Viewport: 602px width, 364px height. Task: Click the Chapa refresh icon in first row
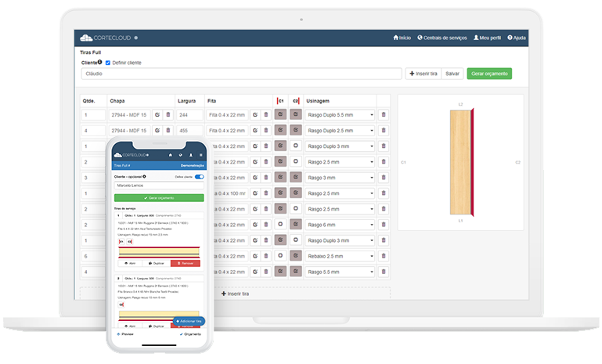pos(157,115)
